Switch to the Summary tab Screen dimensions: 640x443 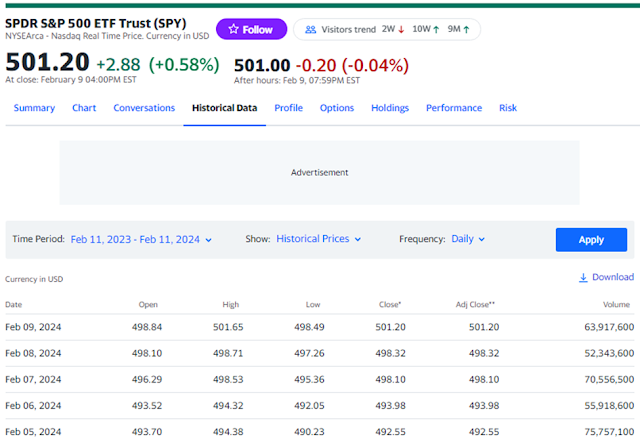coord(34,108)
